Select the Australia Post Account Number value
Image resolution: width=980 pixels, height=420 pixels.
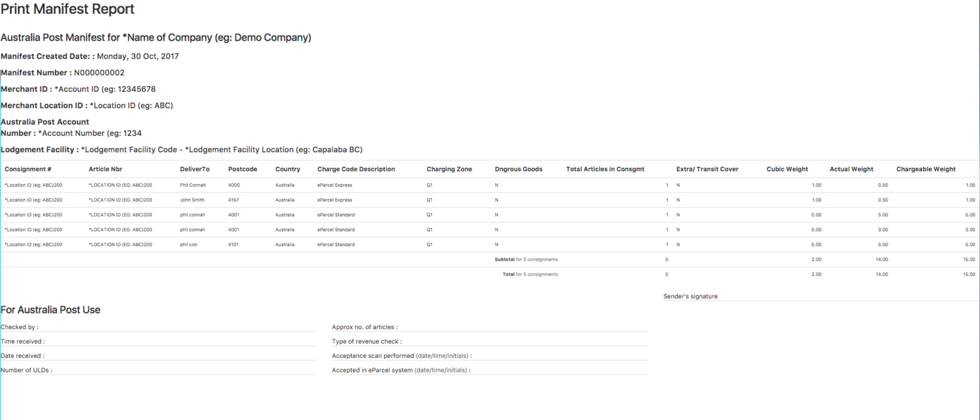90,133
